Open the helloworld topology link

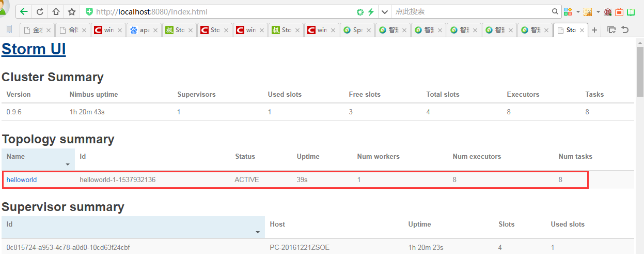(22, 180)
